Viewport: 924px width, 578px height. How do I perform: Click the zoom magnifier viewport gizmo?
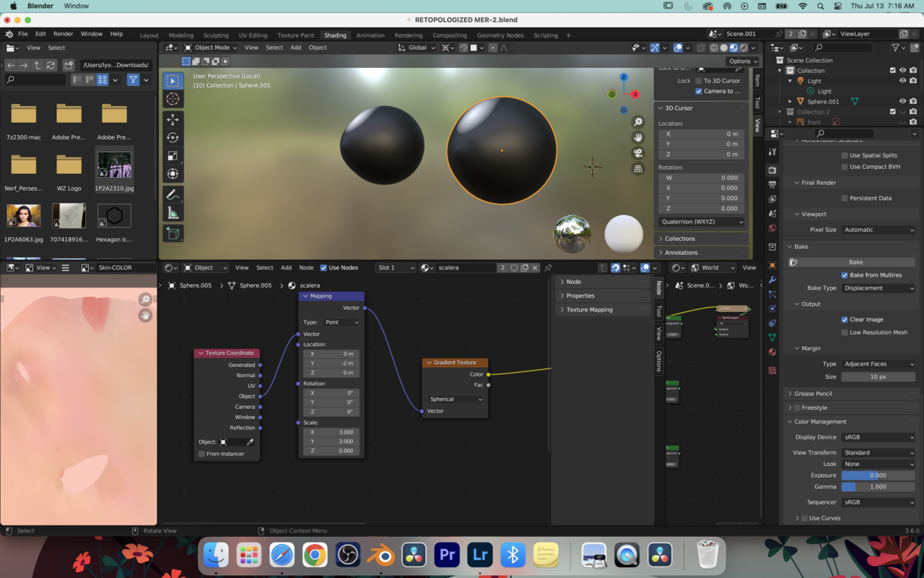(638, 122)
